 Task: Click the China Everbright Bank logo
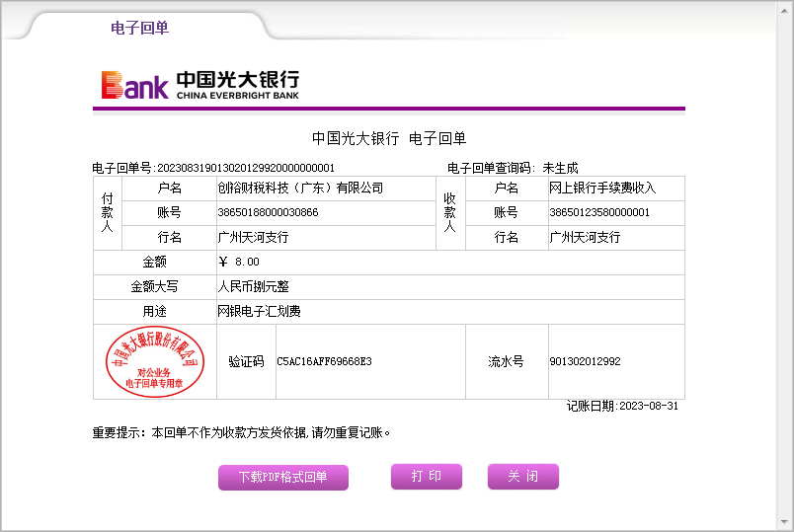click(199, 85)
